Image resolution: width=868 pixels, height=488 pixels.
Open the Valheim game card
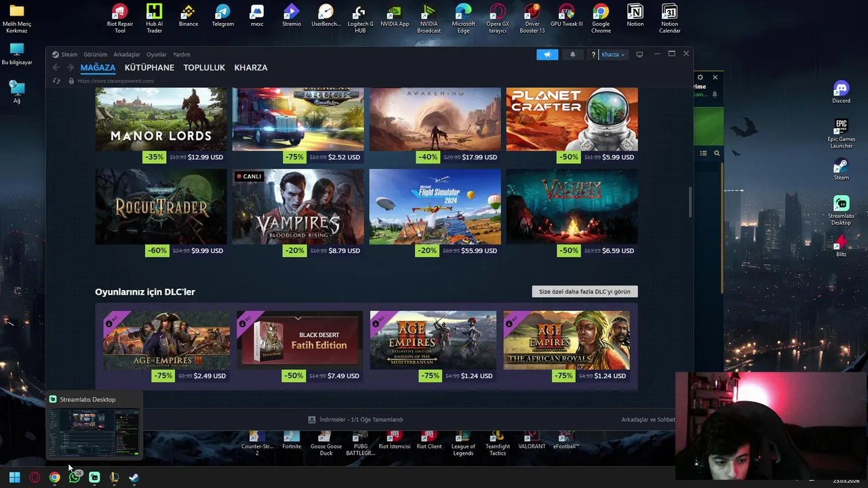point(572,207)
